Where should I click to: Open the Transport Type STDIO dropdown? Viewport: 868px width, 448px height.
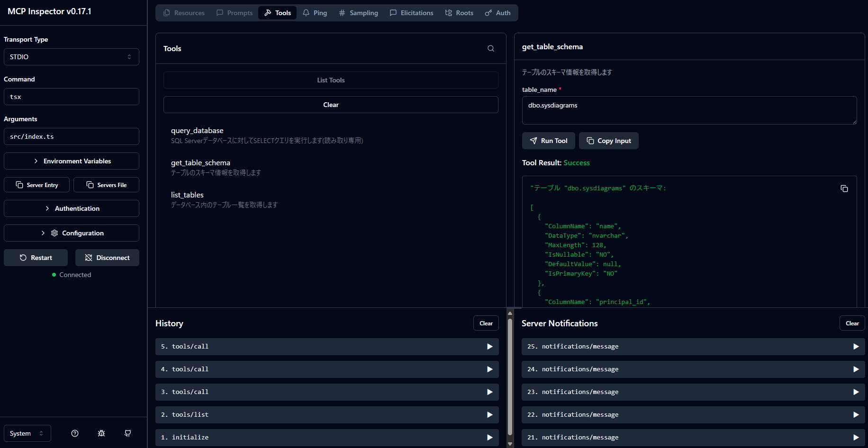click(x=72, y=57)
